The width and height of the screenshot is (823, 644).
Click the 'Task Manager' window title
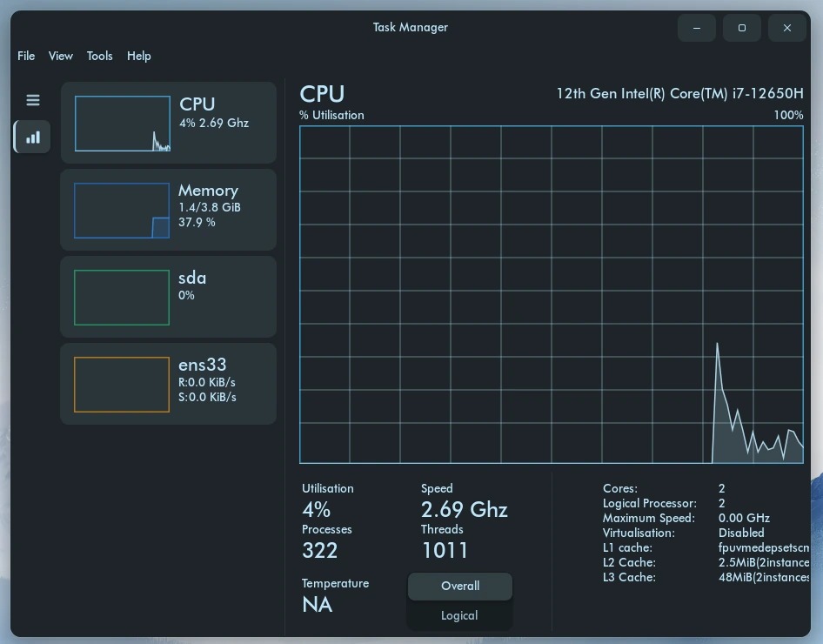[x=411, y=27]
